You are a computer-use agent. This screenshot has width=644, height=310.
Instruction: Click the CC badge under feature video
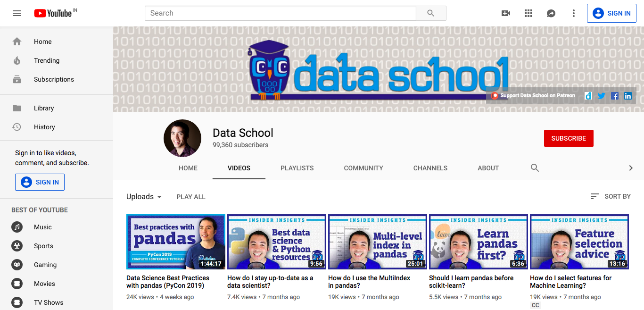point(535,306)
